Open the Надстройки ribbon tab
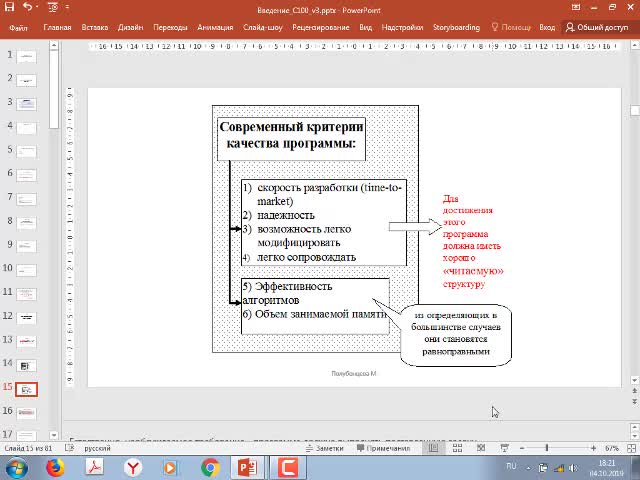This screenshot has width=640, height=480. (x=402, y=27)
